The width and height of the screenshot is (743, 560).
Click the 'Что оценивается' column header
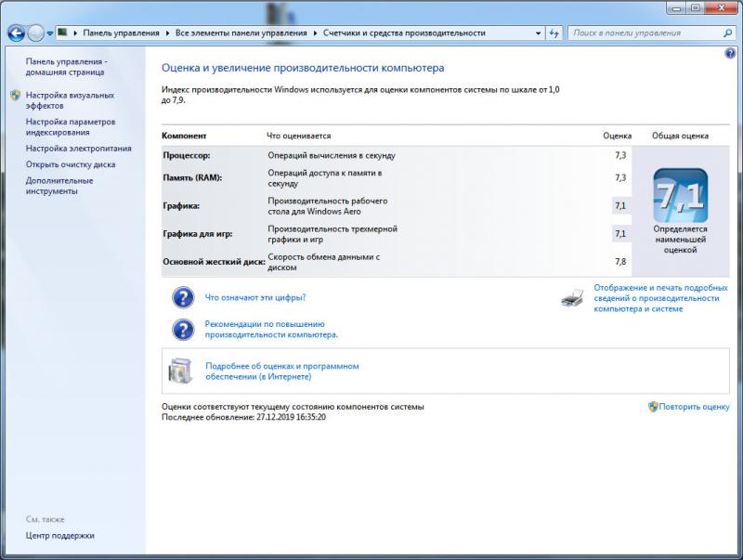click(x=298, y=136)
